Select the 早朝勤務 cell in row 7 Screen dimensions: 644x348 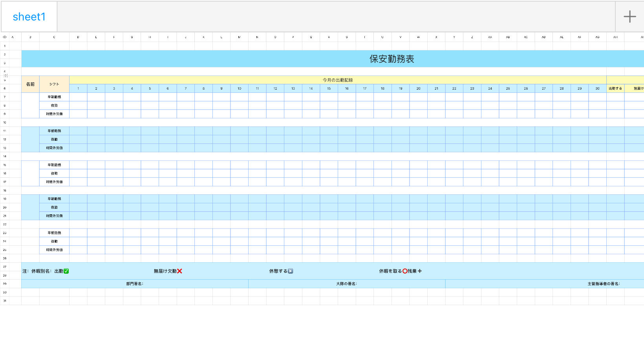pos(54,97)
